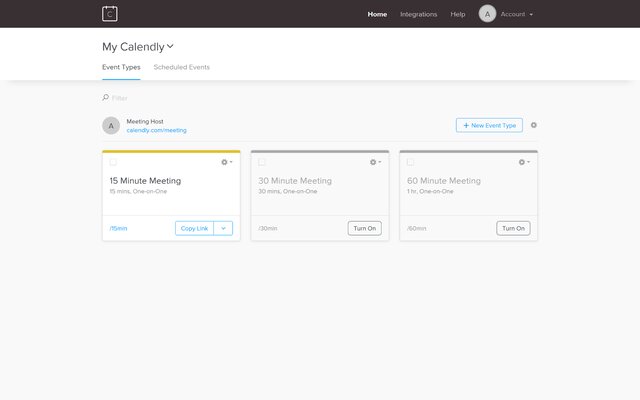Screen dimensions: 640x400
Task: Open the gear settings beside New Event Type
Action: (533, 125)
